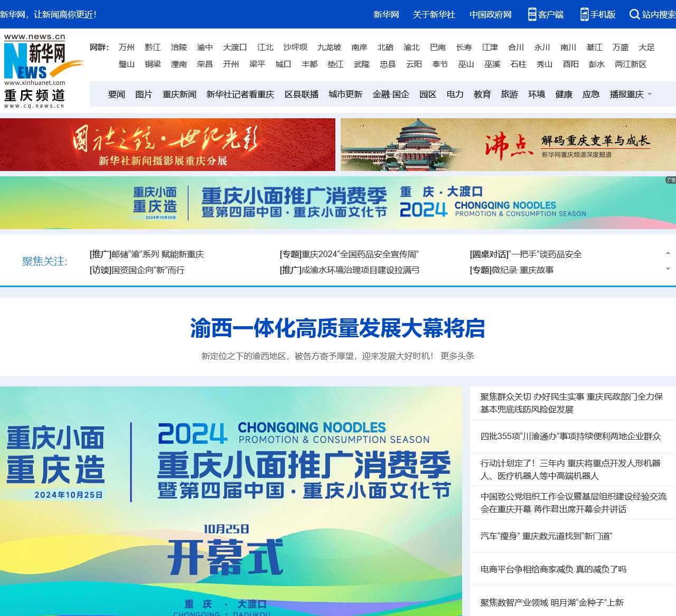The height and width of the screenshot is (616, 676).
Task: Open the 武隆 district site link
Action: (362, 64)
